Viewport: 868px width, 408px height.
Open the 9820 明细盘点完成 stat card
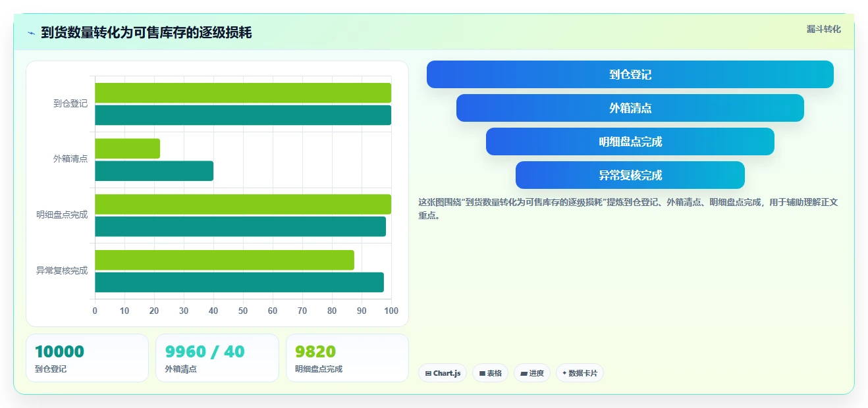(x=347, y=358)
